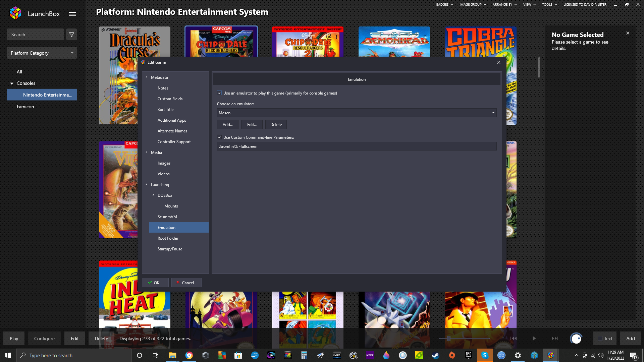Click the custom command-line parameters field

click(357, 146)
